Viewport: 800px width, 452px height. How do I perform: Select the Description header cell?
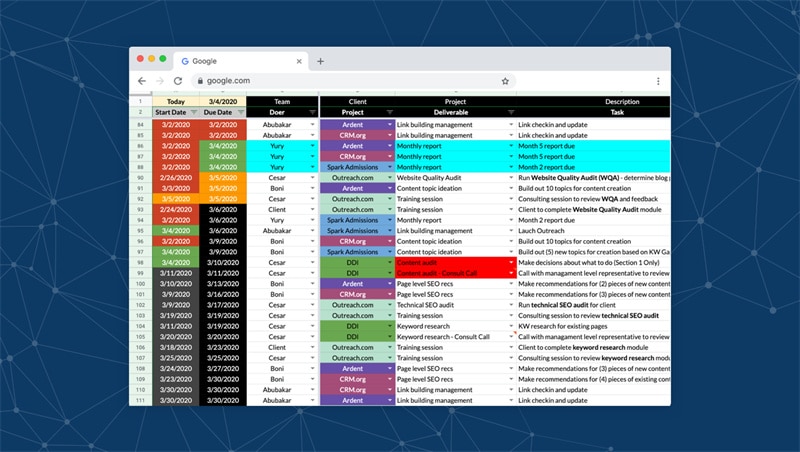coord(593,102)
